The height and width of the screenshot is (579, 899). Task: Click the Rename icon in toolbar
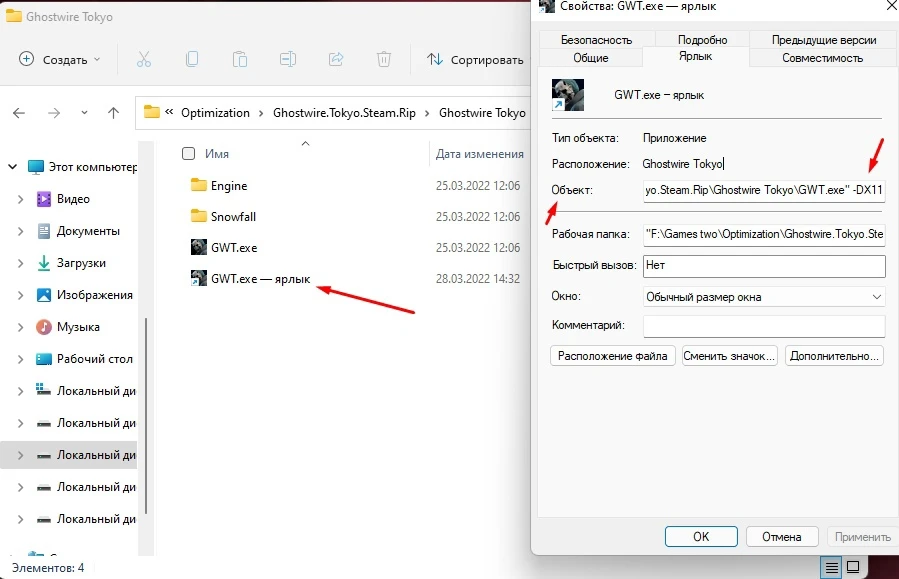(288, 59)
